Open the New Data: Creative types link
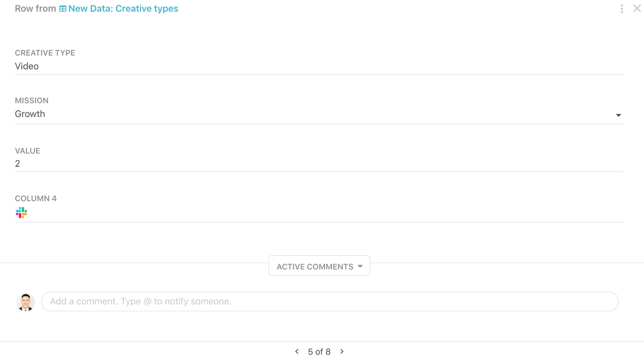 (x=123, y=9)
